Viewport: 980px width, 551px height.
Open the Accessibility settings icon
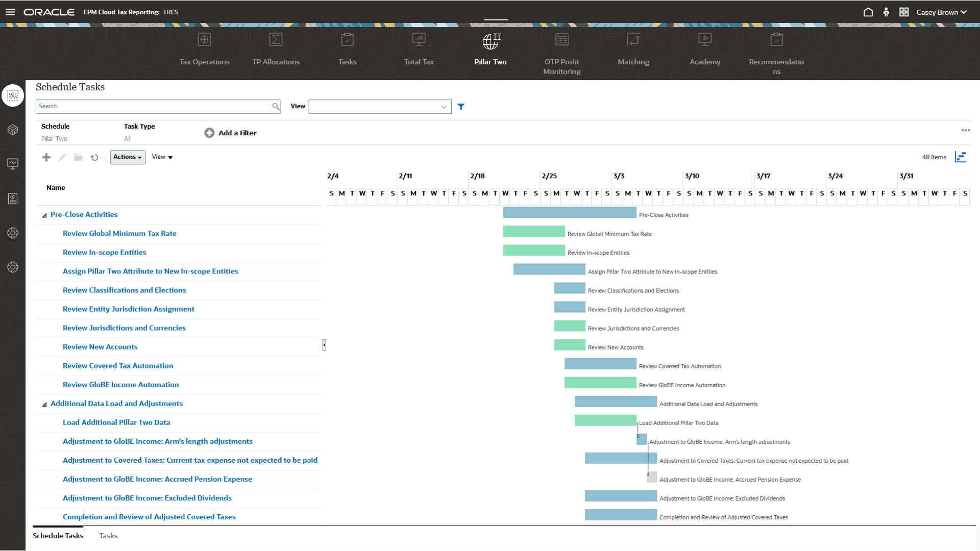pyautogui.click(x=886, y=12)
